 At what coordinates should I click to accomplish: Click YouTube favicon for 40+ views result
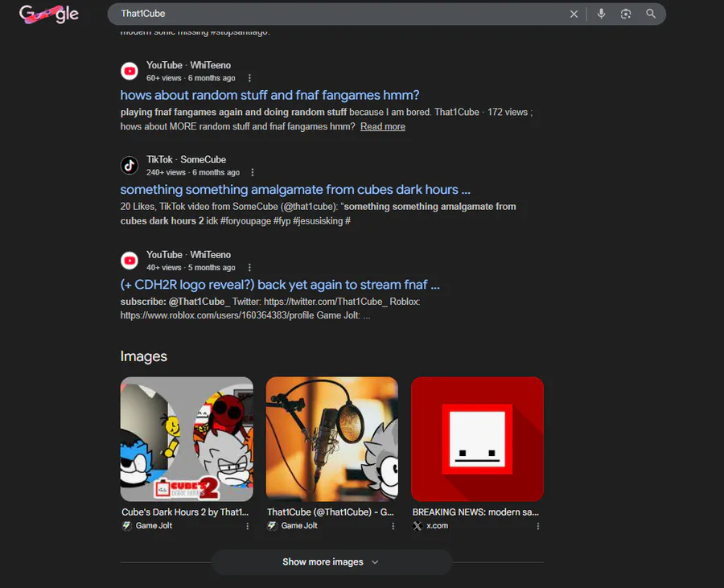click(x=130, y=261)
